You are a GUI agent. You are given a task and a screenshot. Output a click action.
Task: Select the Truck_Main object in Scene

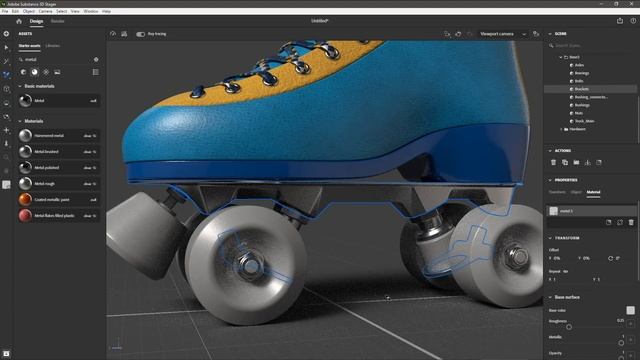[584, 121]
